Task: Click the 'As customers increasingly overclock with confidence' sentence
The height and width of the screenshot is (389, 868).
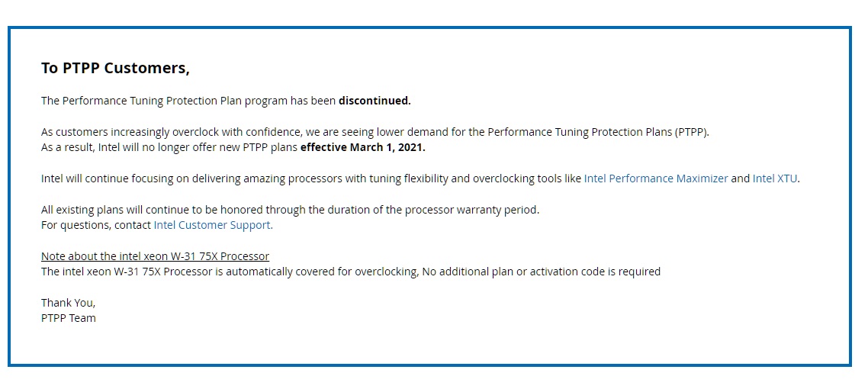Action: point(375,132)
